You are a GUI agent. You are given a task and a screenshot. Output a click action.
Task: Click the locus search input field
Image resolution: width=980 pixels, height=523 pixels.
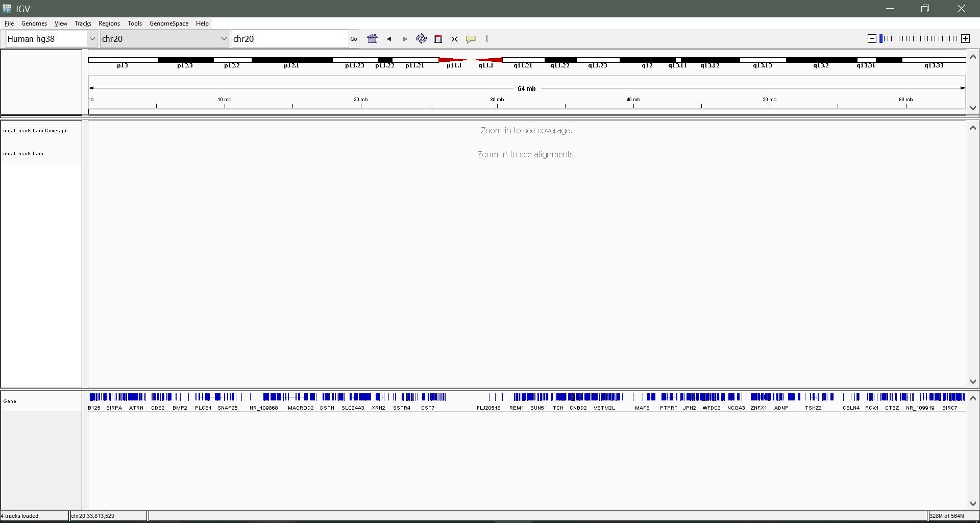(x=290, y=39)
